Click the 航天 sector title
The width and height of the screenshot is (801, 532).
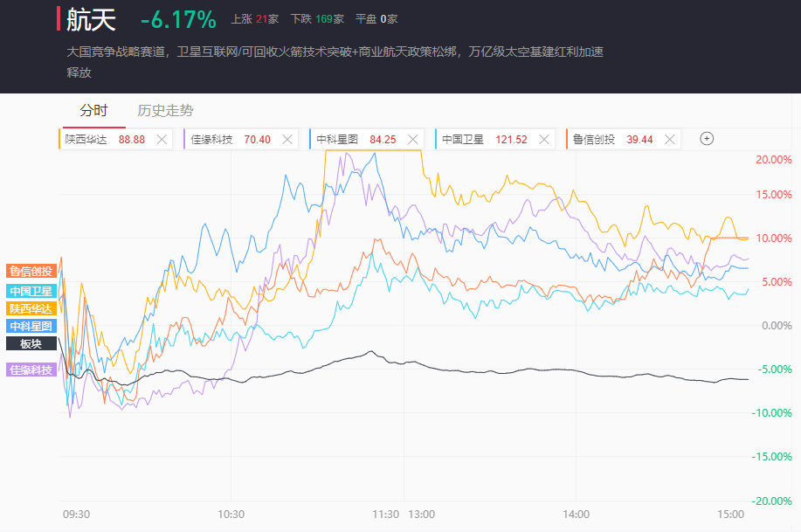click(91, 20)
